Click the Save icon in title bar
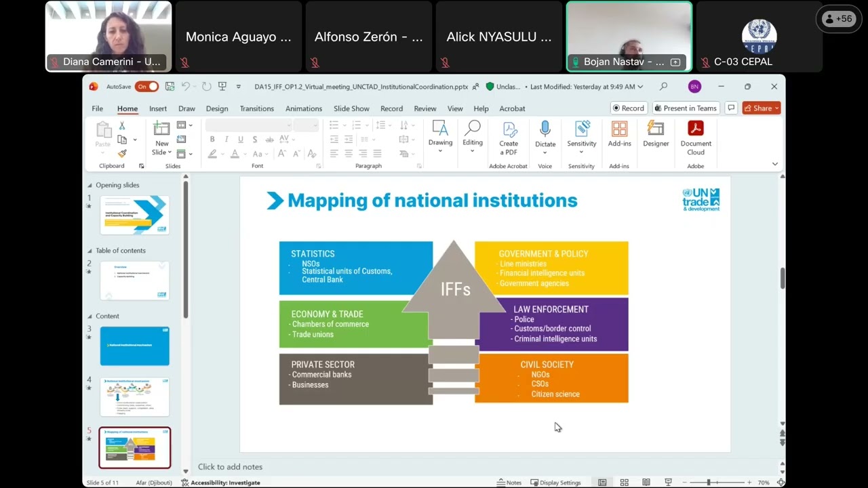The width and height of the screenshot is (868, 488). [170, 87]
